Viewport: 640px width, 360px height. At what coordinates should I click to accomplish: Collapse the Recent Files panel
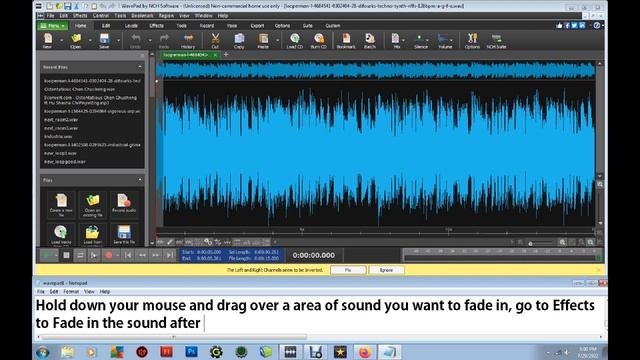pos(140,67)
